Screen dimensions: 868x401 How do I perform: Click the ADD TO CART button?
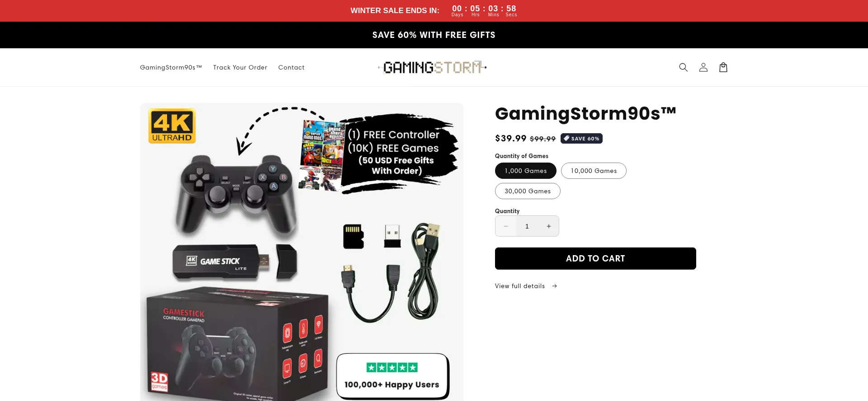[x=595, y=258]
